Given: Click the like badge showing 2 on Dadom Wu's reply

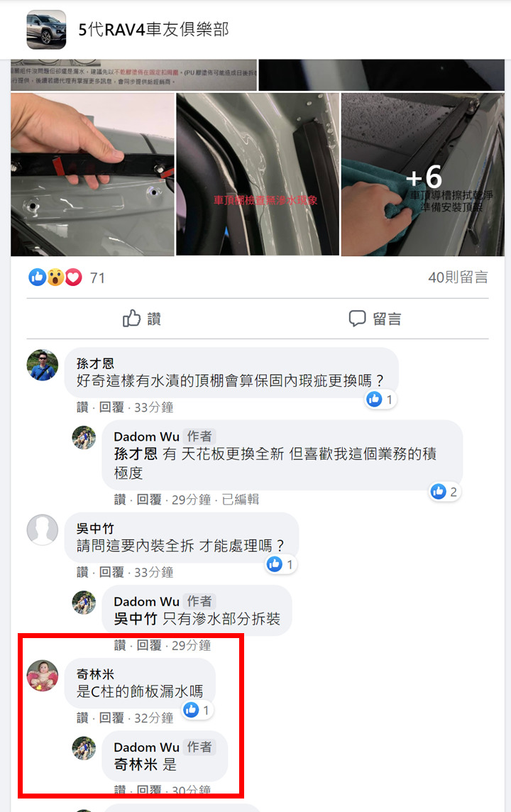Looking at the screenshot, I should point(445,491).
